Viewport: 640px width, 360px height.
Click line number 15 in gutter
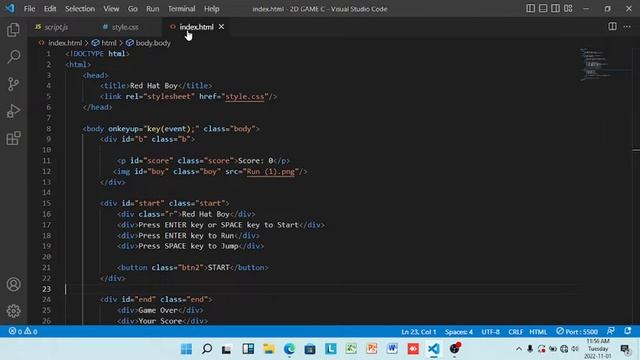coord(47,203)
